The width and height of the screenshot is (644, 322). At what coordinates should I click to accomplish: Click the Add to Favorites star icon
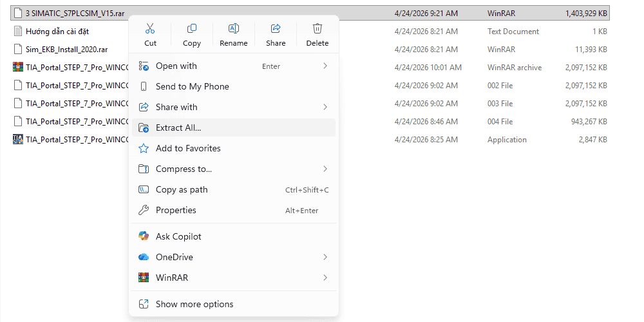pos(144,148)
